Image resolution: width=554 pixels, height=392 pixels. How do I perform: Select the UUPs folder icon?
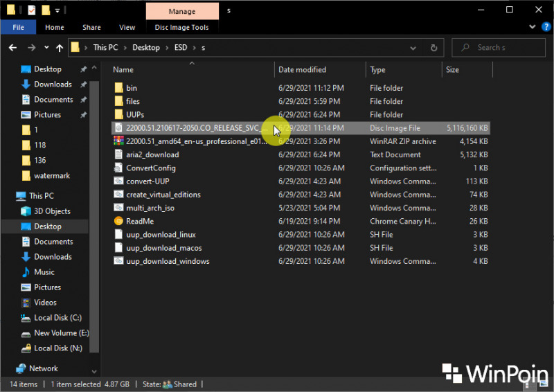[x=118, y=114]
